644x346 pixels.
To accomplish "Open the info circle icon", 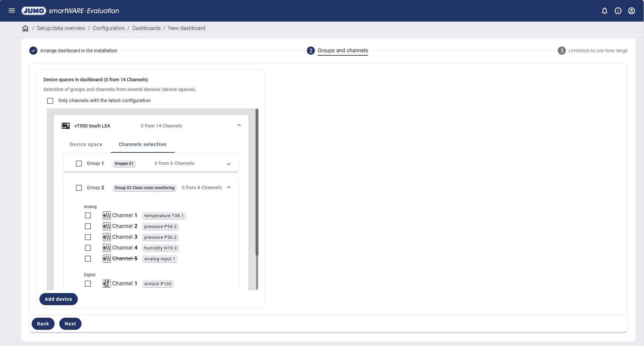I will (618, 11).
